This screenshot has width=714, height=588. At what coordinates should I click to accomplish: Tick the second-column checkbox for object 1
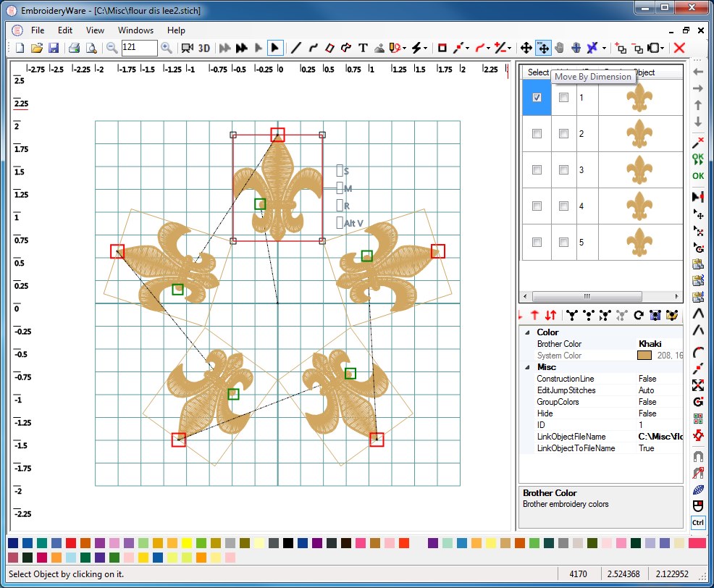click(563, 98)
